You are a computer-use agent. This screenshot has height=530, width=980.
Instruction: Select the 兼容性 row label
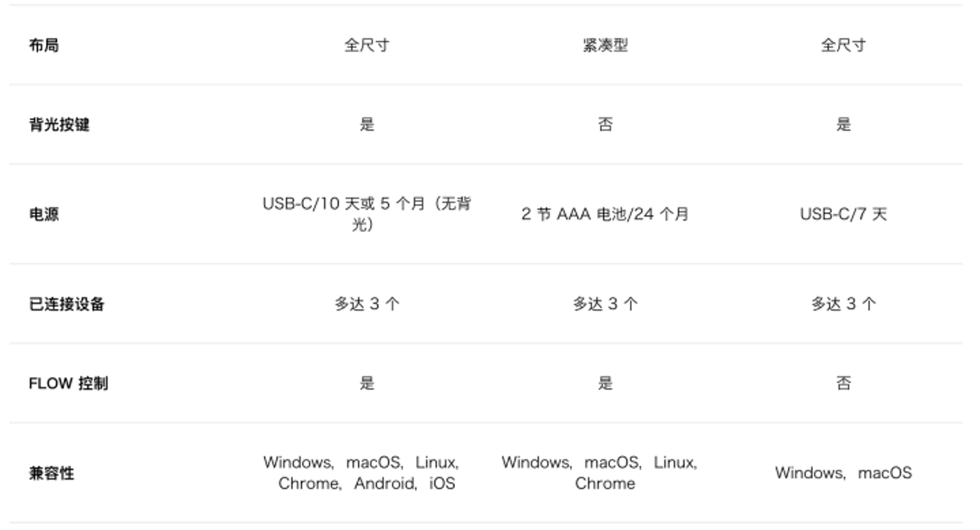pos(51,473)
